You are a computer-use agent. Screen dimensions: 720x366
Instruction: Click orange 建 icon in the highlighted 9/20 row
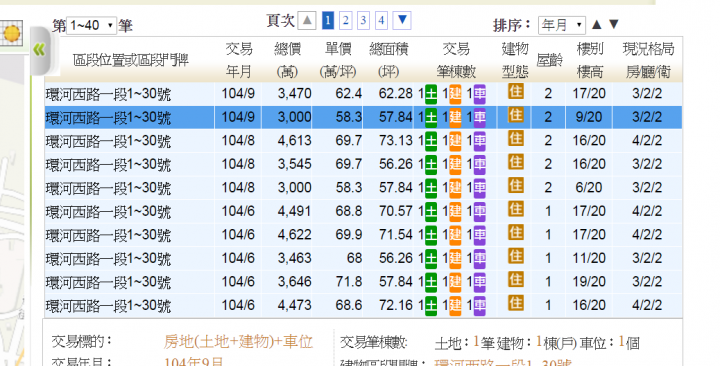tap(455, 117)
